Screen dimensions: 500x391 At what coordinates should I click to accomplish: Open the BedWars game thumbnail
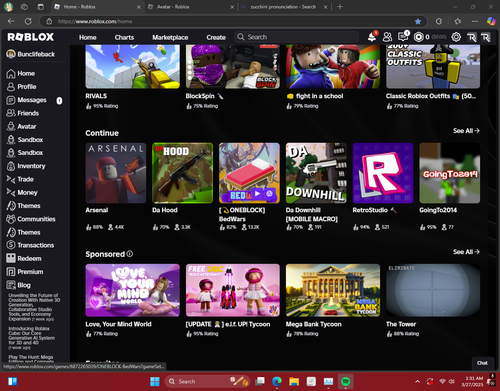249,173
